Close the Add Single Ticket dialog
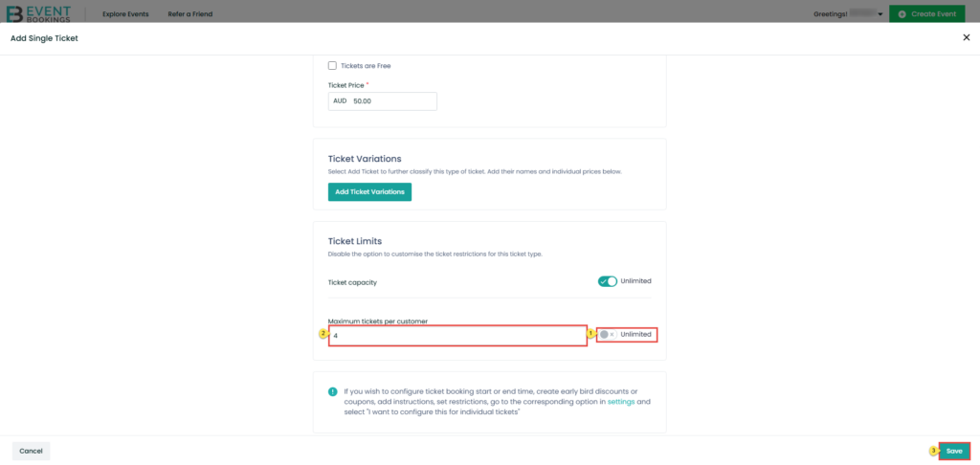 (967, 38)
